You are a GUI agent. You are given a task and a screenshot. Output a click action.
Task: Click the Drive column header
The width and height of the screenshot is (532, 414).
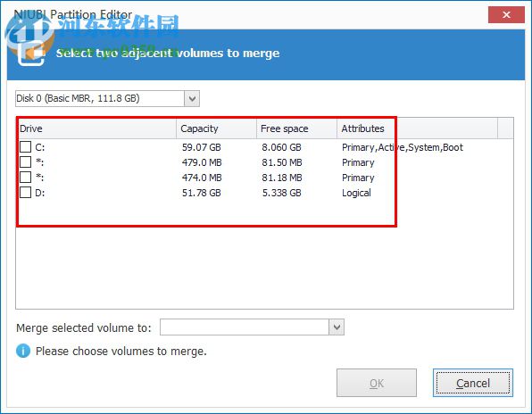click(96, 128)
